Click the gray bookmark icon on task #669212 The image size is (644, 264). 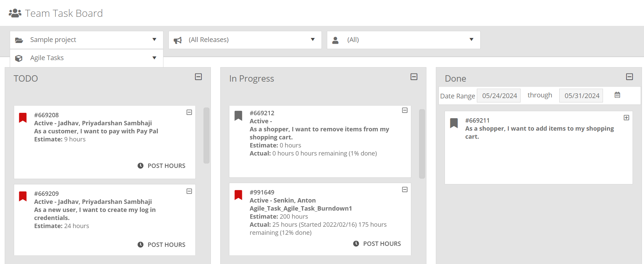238,116
